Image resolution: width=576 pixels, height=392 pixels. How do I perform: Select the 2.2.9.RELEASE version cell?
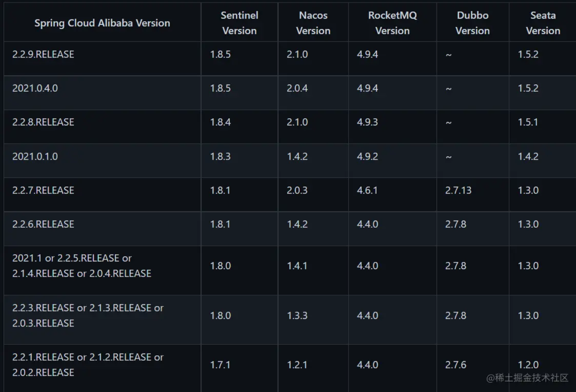43,54
